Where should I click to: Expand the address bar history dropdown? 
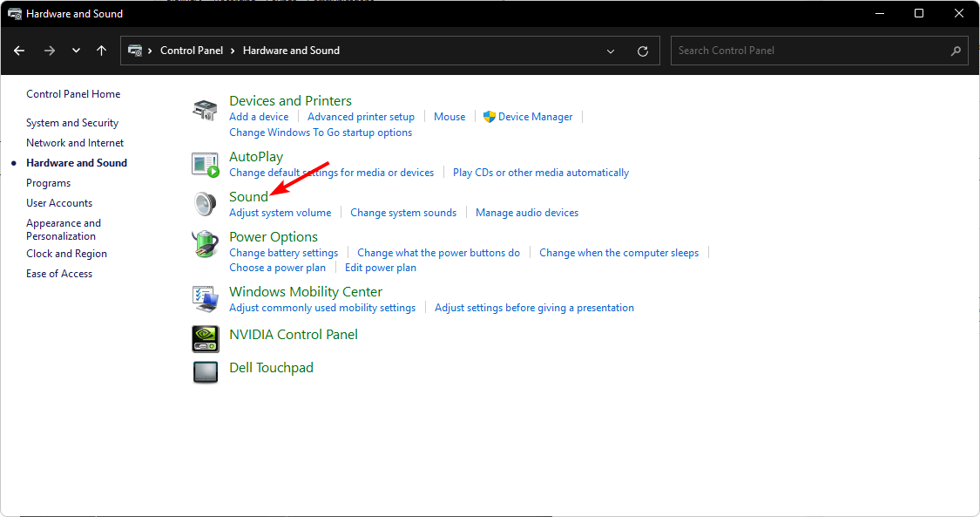click(611, 51)
